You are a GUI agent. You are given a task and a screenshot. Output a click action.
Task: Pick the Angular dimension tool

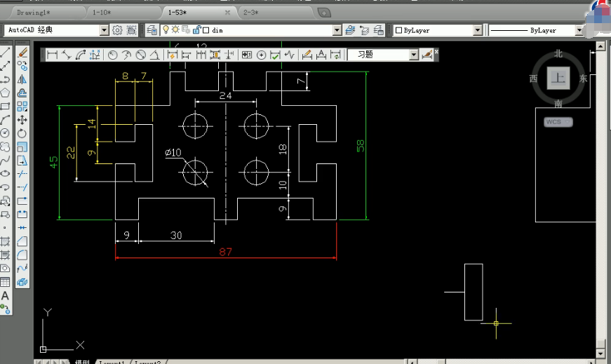click(155, 55)
